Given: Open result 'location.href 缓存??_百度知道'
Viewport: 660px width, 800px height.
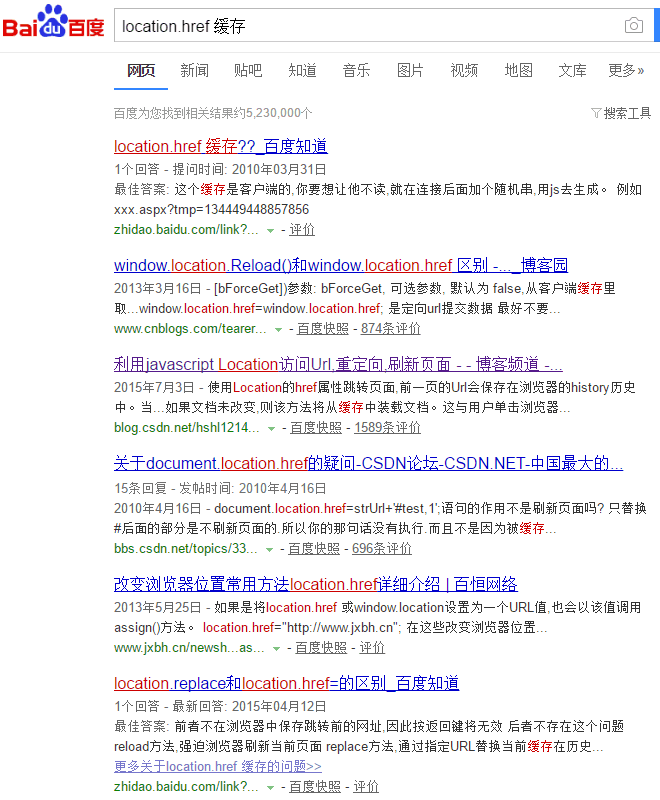Looking at the screenshot, I should pos(220,146).
